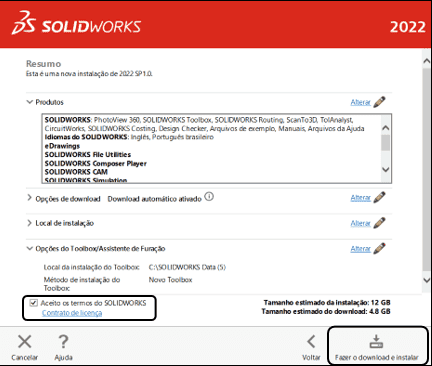The image size is (432, 366).
Task: Go back with the Voltar arrow
Action: tap(311, 341)
